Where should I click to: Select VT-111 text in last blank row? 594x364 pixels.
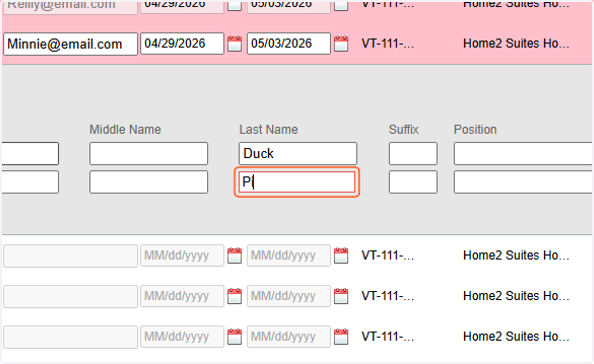click(388, 337)
